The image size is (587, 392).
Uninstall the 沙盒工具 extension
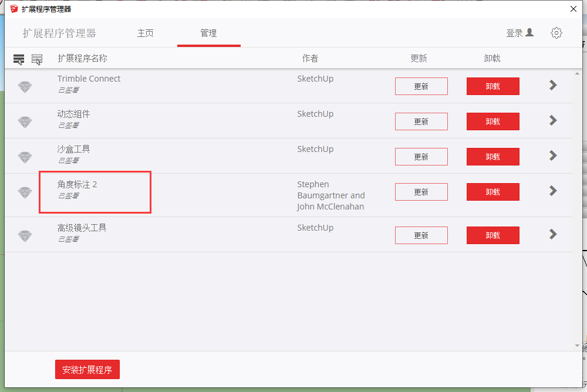492,157
